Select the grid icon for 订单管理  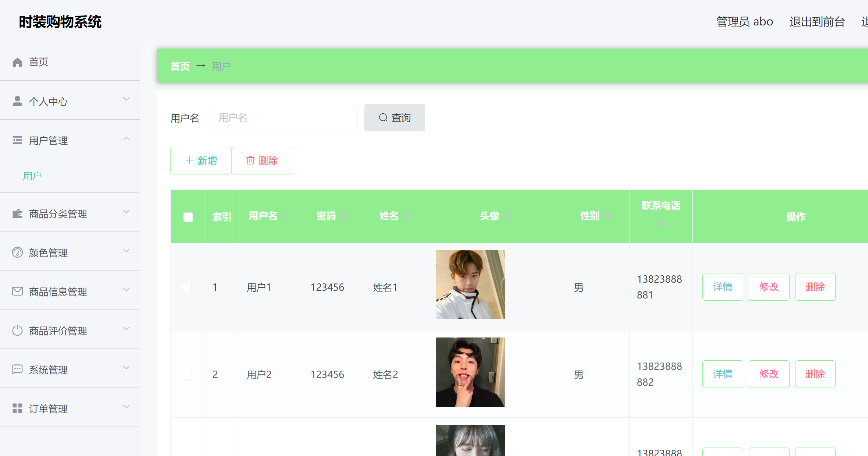click(x=17, y=408)
